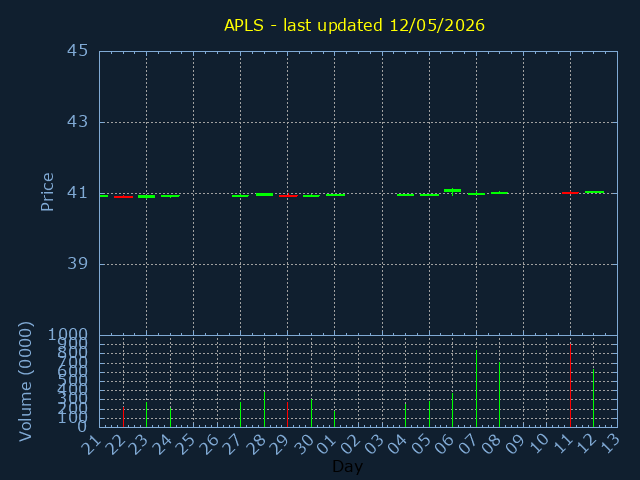This screenshot has width=640, height=480.
Task: Select the red candlestick on day 11
Action: (x=570, y=193)
